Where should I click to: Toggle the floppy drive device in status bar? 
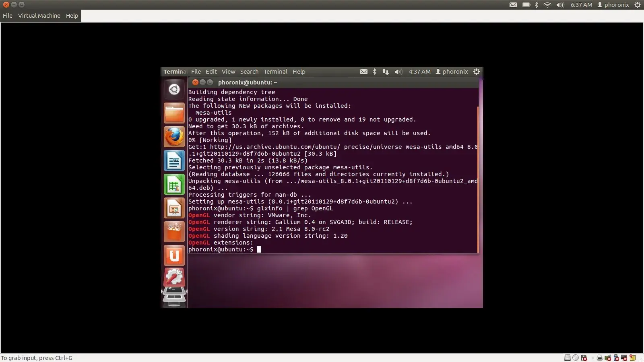click(x=584, y=358)
